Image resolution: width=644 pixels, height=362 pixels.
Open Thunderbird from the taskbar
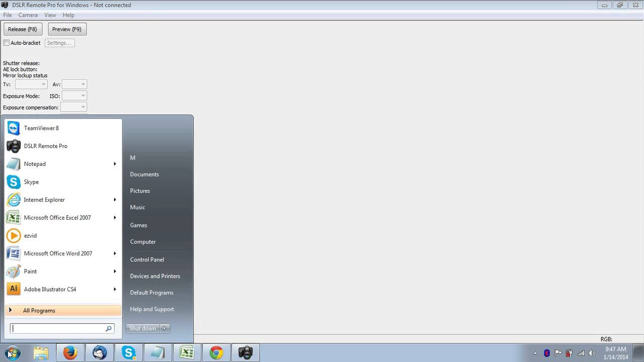(x=100, y=353)
